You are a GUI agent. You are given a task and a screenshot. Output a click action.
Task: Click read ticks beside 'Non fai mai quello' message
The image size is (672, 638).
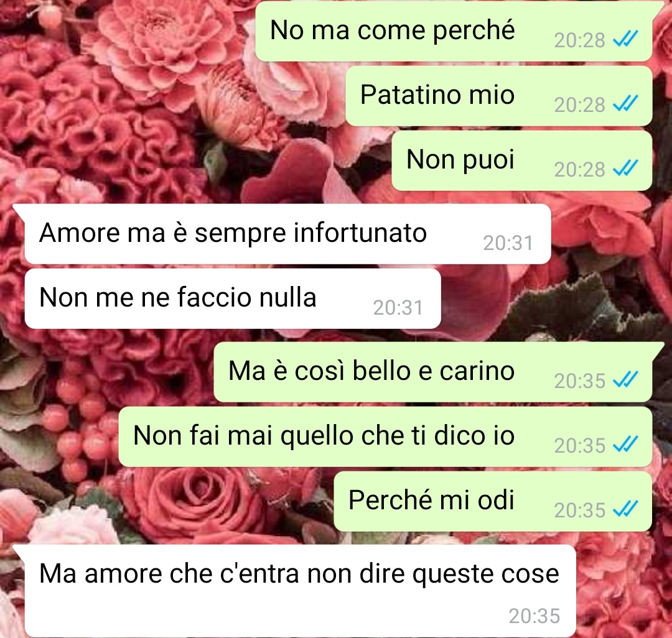click(626, 445)
